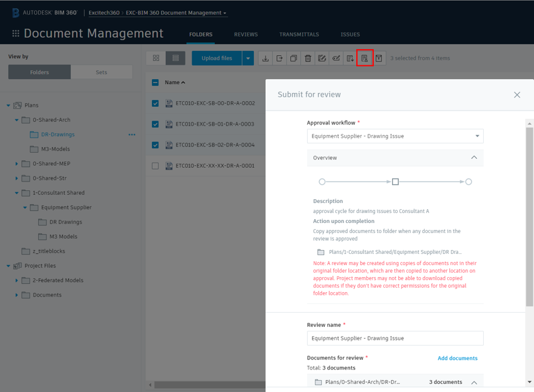Select the M3-Models folder under 0-Shared-Arch

pyautogui.click(x=55, y=149)
